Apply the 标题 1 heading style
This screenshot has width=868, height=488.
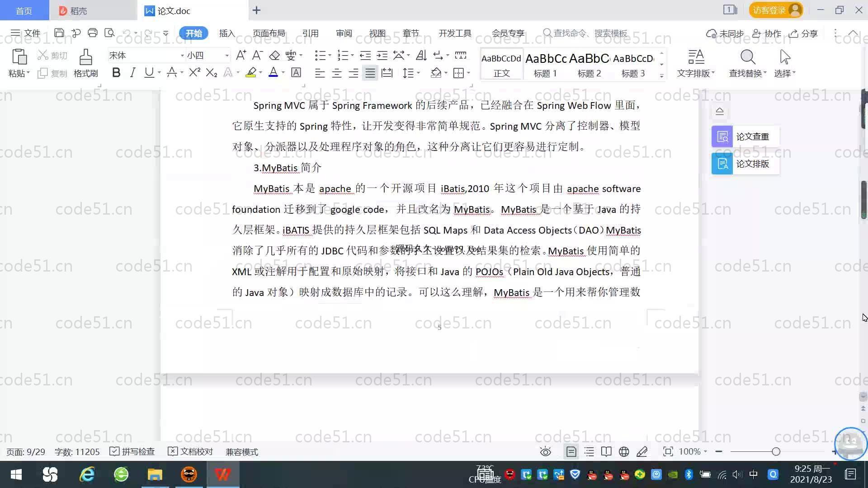[546, 64]
